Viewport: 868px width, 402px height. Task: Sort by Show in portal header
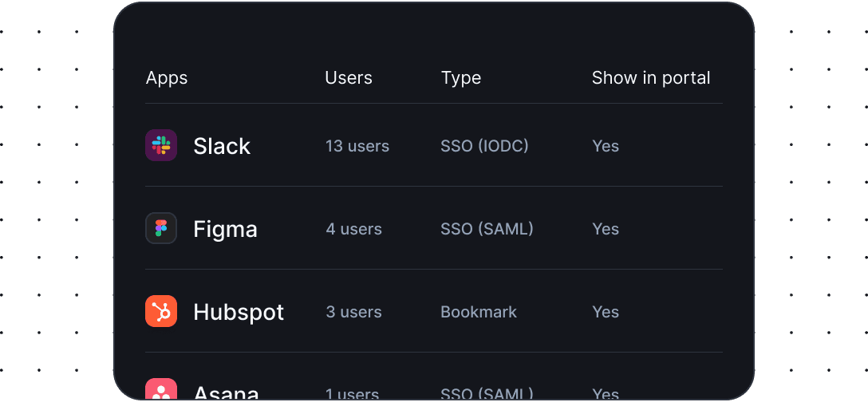[x=651, y=78]
